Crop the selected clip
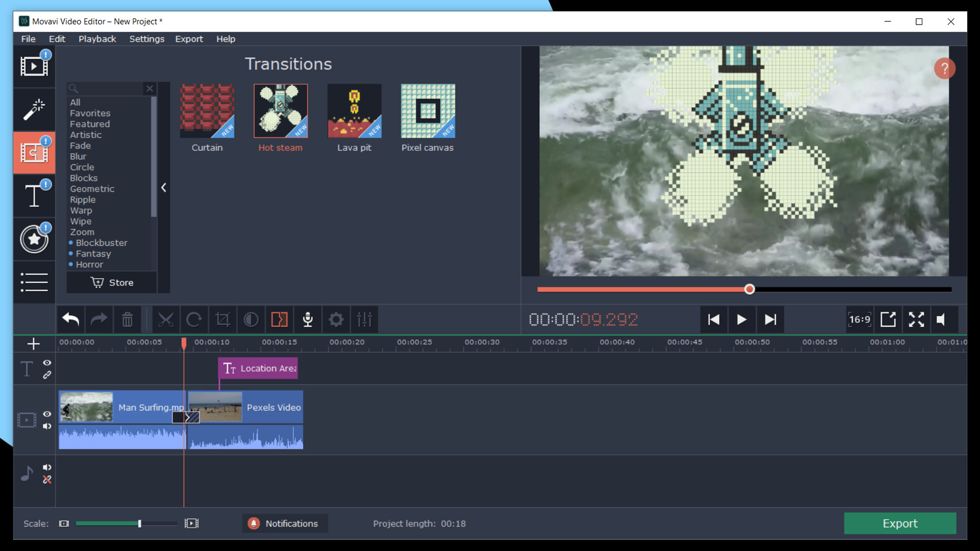This screenshot has height=551, width=980. [x=223, y=319]
